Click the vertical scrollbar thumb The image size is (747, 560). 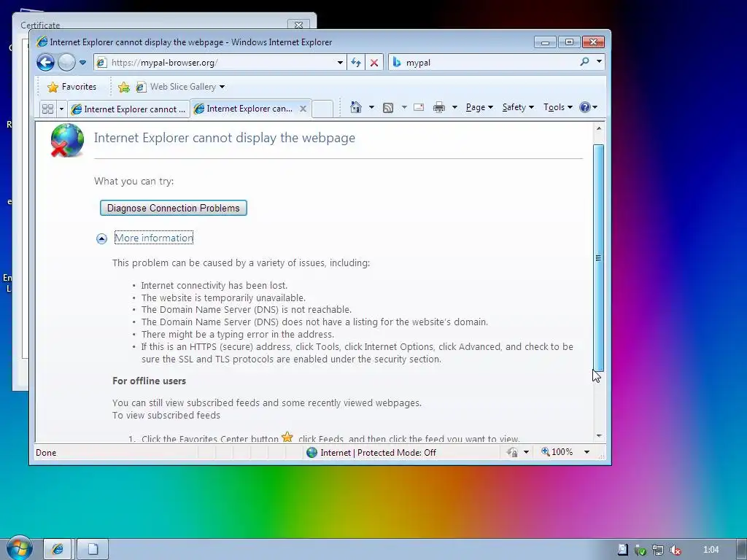tap(599, 257)
